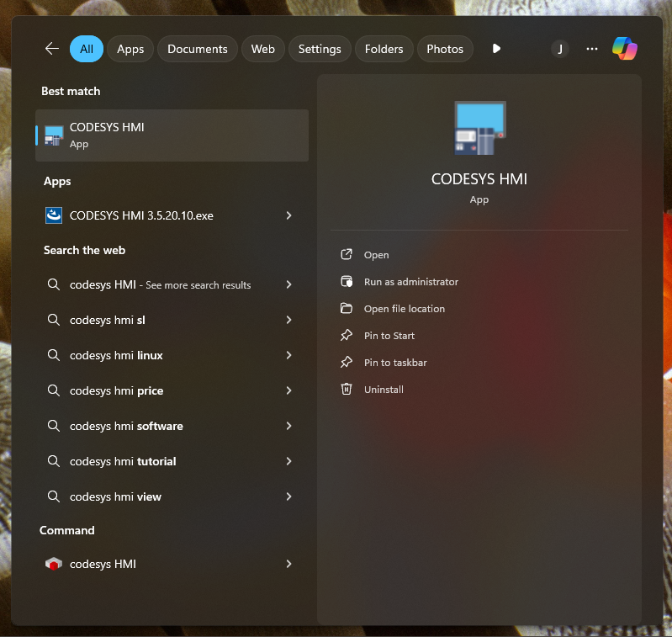Switch to the Folders filter tab

pyautogui.click(x=384, y=49)
